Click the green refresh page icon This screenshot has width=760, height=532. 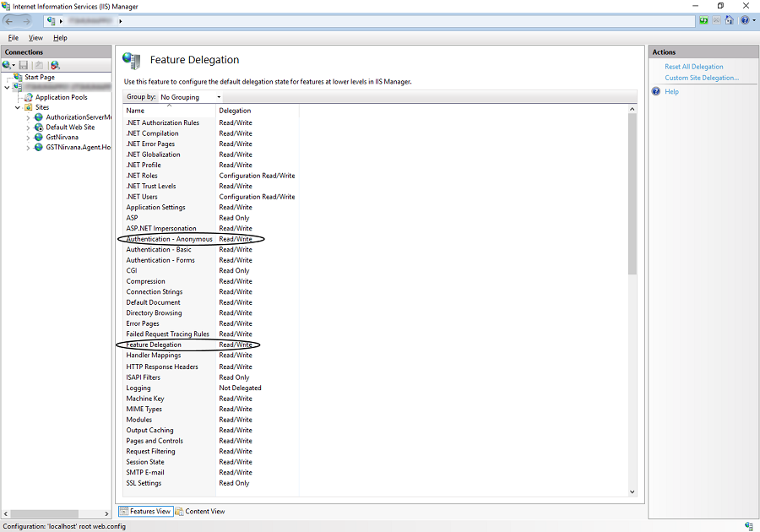pos(703,20)
